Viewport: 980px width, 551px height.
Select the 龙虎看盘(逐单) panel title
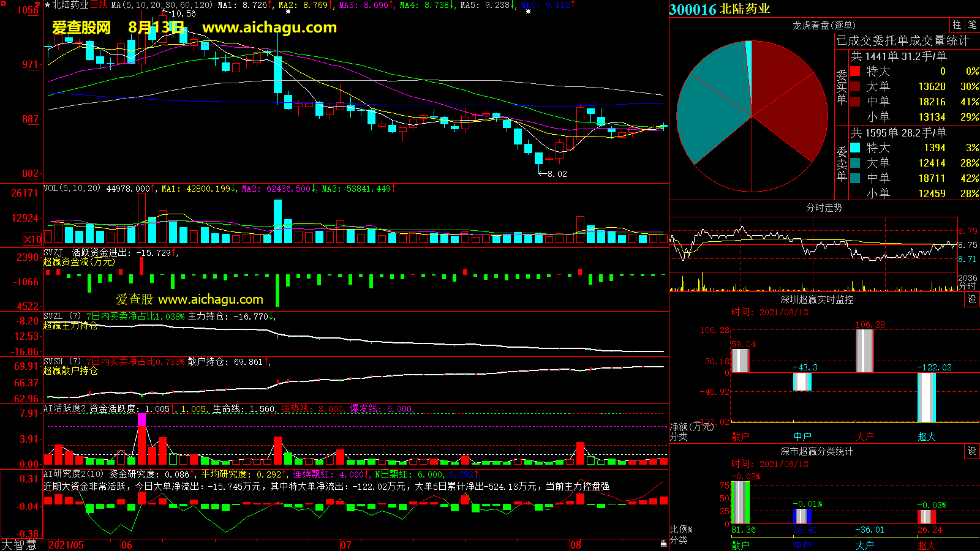(824, 25)
